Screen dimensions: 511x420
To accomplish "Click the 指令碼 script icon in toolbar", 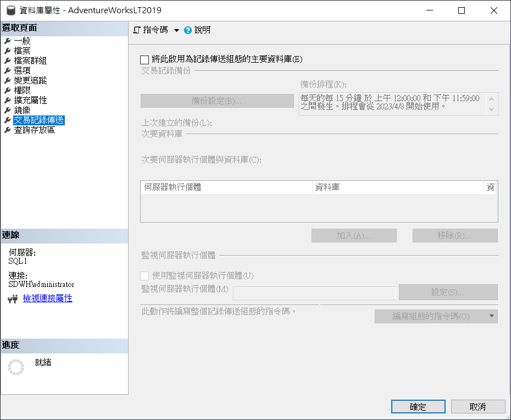I will tap(137, 30).
